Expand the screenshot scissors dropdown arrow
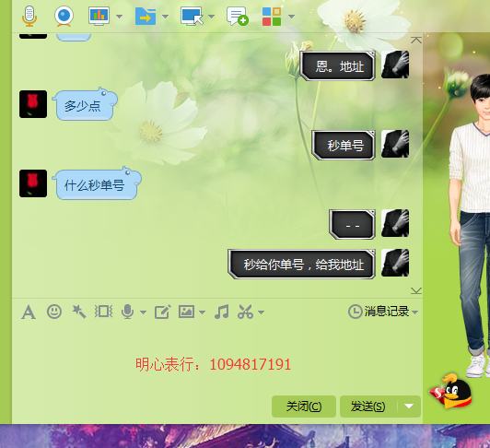 click(261, 312)
